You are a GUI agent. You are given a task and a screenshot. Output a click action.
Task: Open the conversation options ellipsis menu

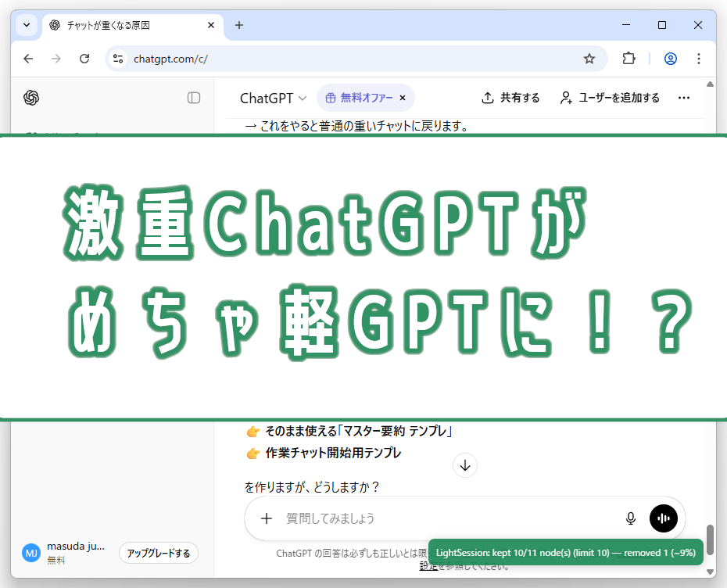tap(684, 98)
